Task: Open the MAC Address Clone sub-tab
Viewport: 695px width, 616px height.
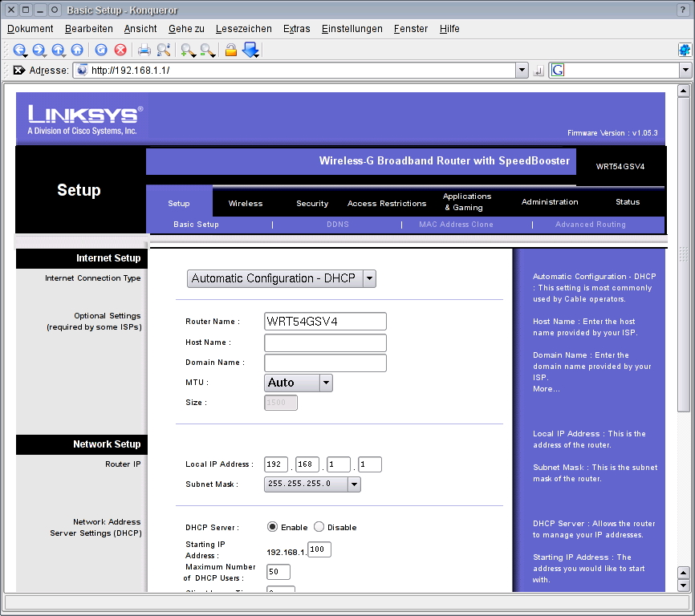Action: coord(456,224)
